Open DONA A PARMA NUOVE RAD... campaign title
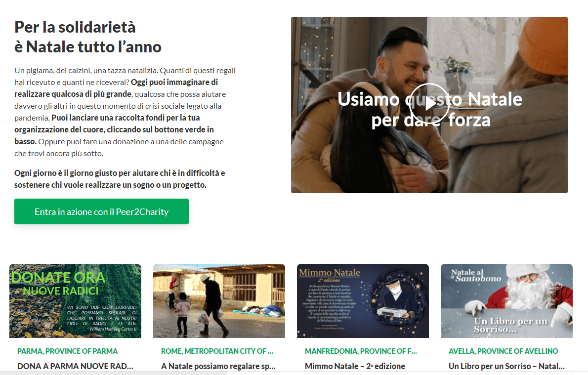588x375 pixels. [76, 366]
